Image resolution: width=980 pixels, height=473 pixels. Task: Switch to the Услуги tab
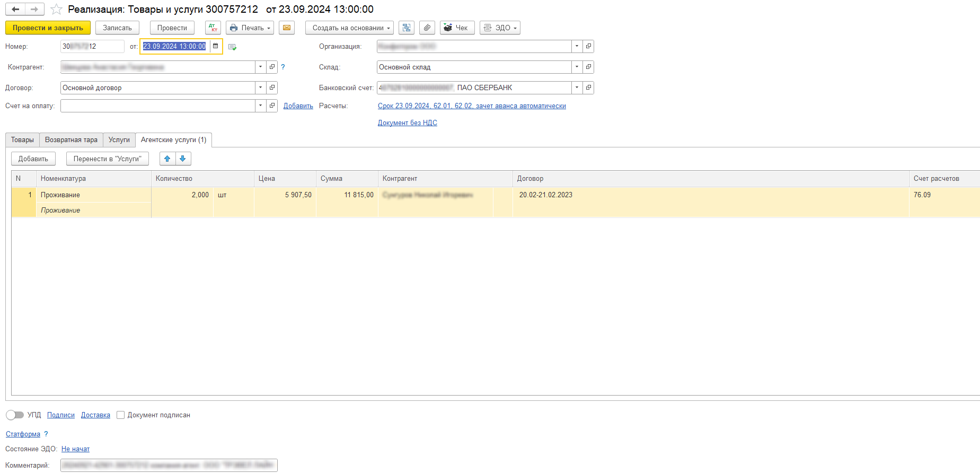[x=119, y=139]
